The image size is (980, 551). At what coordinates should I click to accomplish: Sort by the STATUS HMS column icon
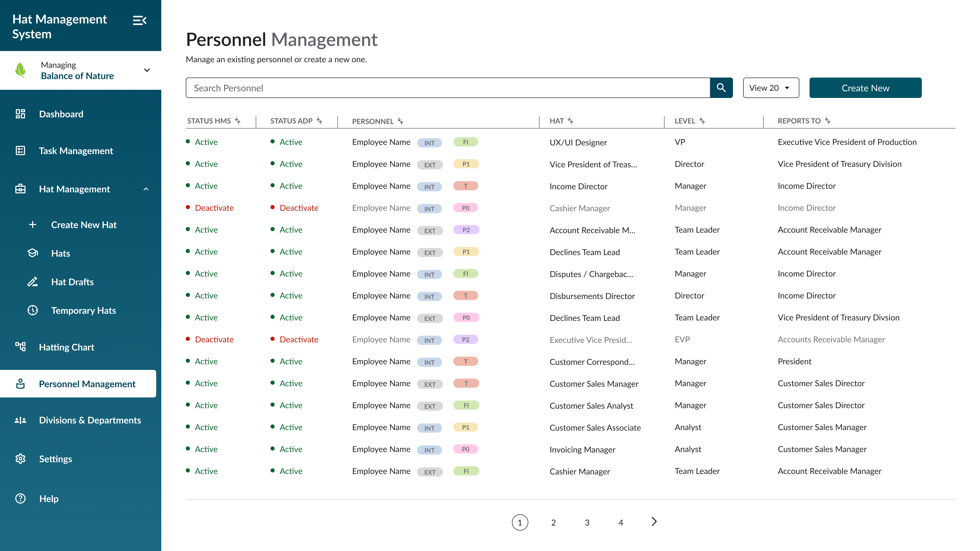238,121
